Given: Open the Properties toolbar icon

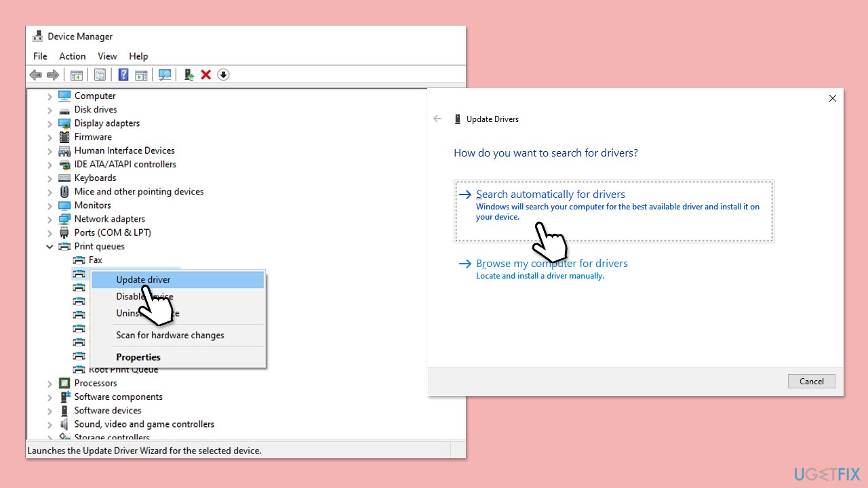Looking at the screenshot, I should [x=100, y=75].
